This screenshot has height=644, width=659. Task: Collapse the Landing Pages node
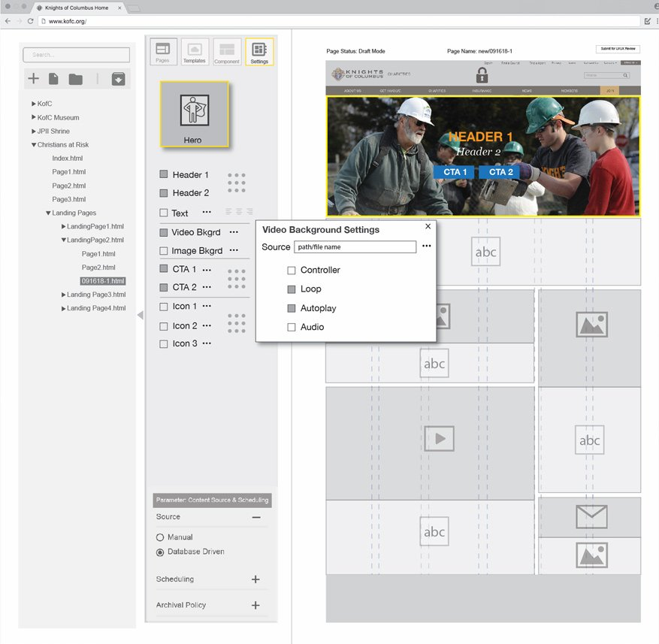48,213
